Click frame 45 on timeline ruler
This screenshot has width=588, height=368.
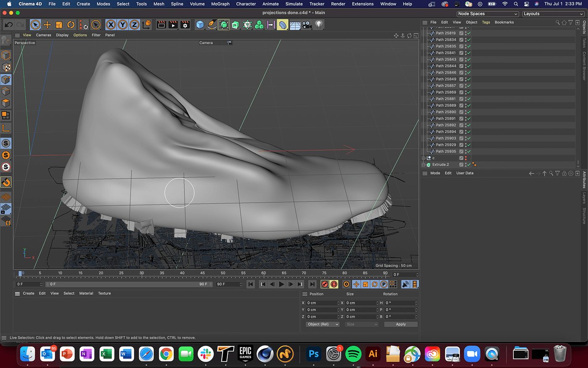[x=202, y=273]
